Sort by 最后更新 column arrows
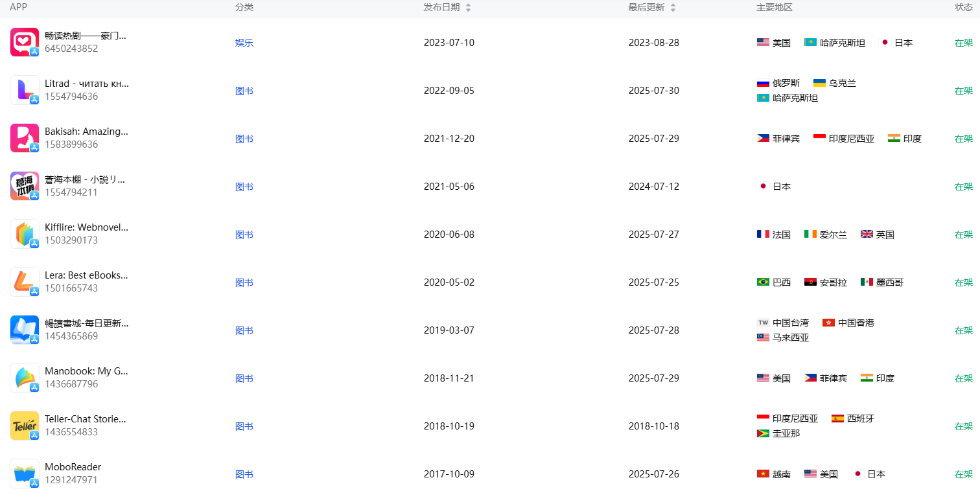The width and height of the screenshot is (980, 493). [673, 8]
